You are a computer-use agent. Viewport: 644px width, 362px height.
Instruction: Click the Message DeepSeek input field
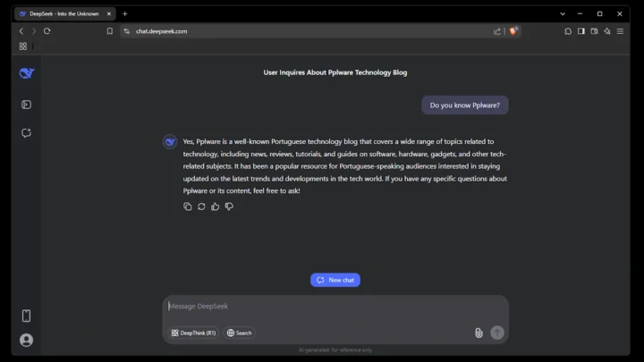[x=331, y=307]
